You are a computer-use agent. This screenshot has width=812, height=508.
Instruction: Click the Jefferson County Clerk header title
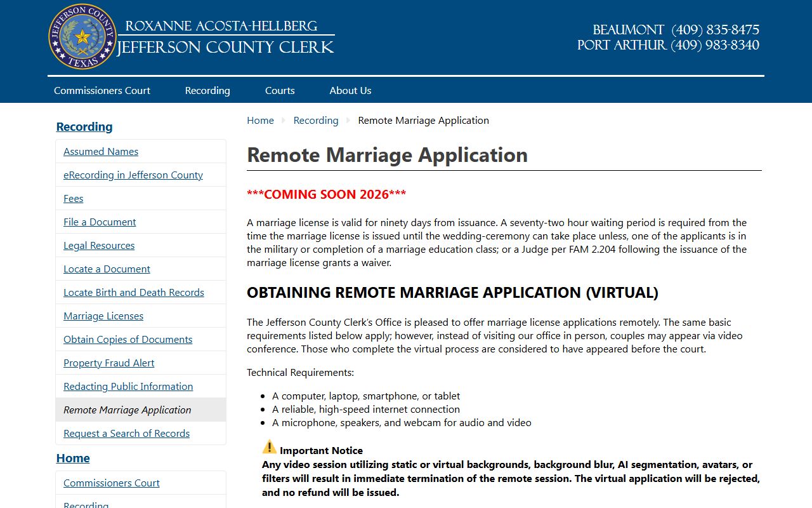tap(226, 47)
